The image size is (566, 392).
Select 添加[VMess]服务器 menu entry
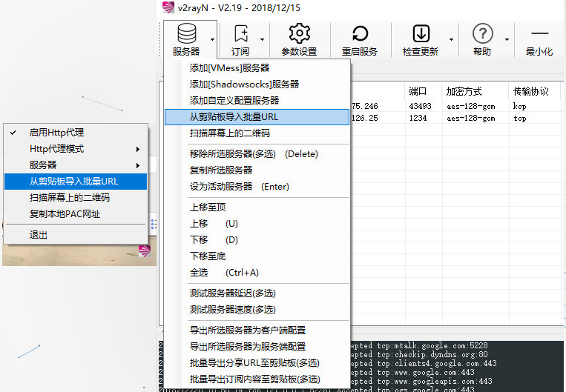(x=257, y=67)
